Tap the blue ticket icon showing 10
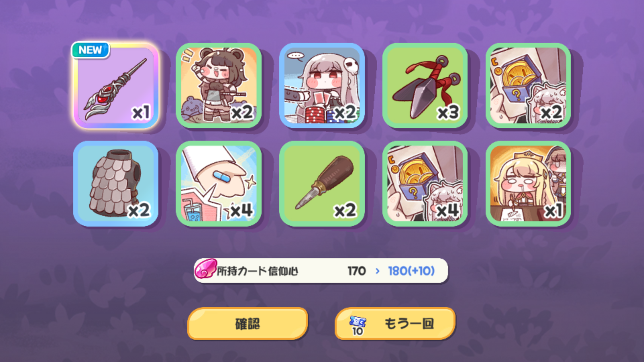644x362 pixels. point(358,325)
